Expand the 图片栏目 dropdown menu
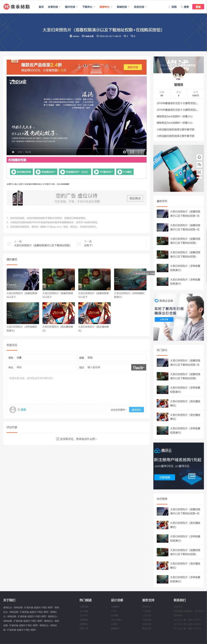 [x=71, y=7]
